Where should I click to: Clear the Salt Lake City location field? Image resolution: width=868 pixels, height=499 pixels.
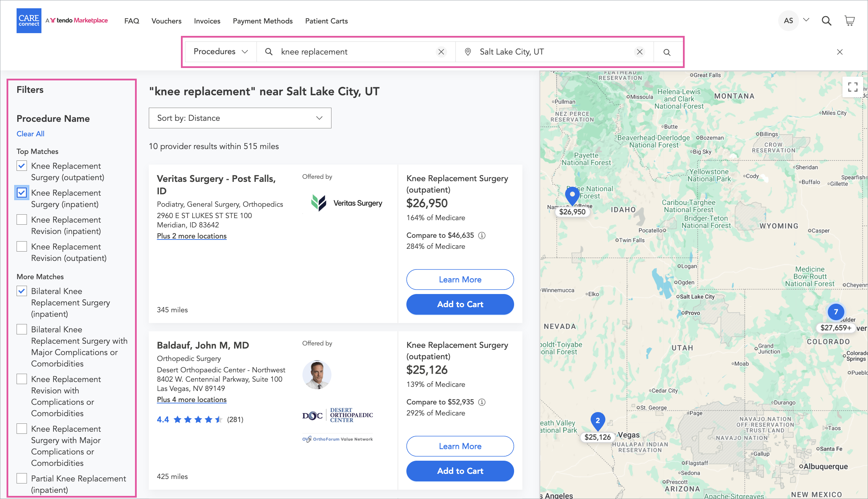[639, 52]
